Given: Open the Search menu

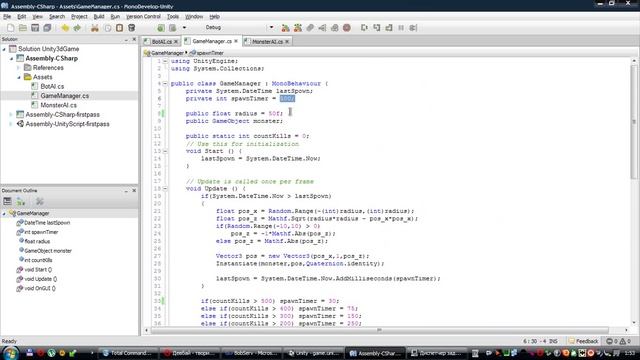Looking at the screenshot, I should coord(57,17).
